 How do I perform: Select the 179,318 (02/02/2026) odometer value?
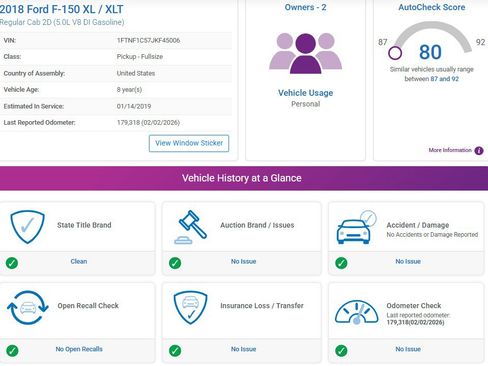[x=148, y=123]
